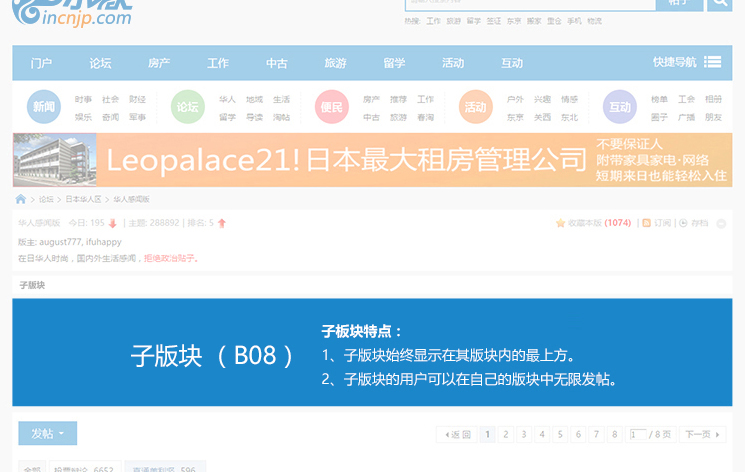The height and width of the screenshot is (472, 745).
Task: Open 淘帖 under the forum section
Action: point(281,117)
